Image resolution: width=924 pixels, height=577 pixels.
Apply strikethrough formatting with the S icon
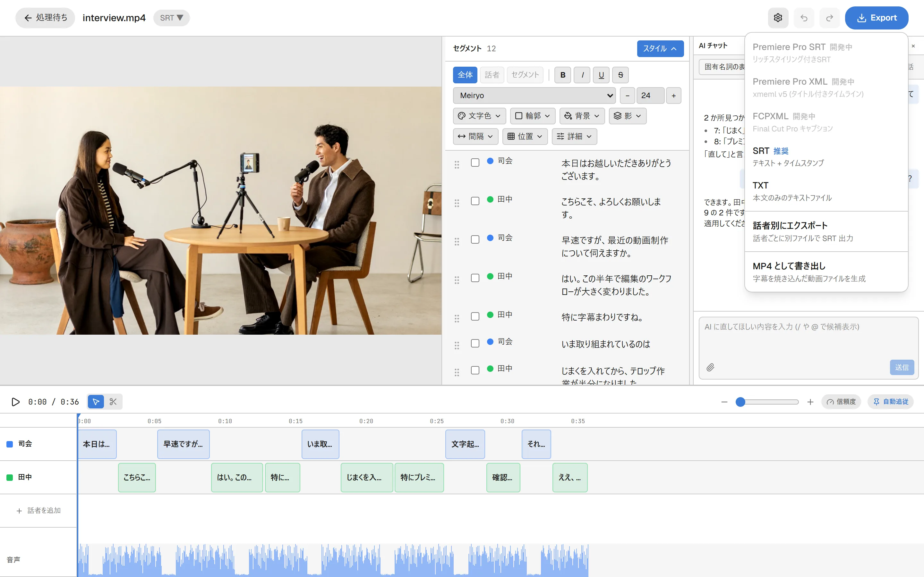click(620, 75)
